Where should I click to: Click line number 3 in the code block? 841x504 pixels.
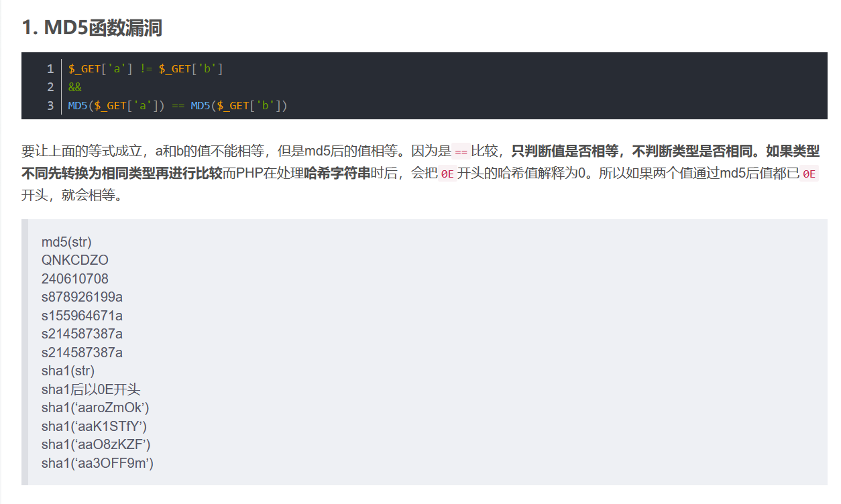coord(50,105)
